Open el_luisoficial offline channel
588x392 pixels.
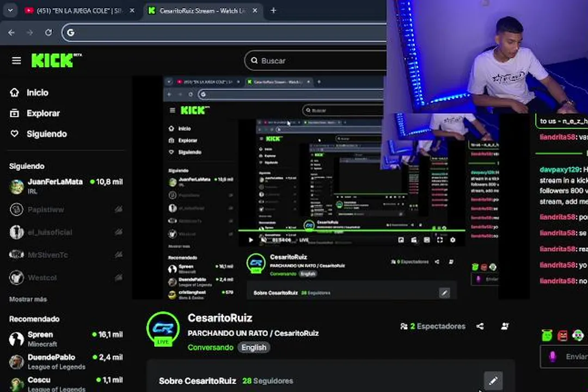click(66, 232)
